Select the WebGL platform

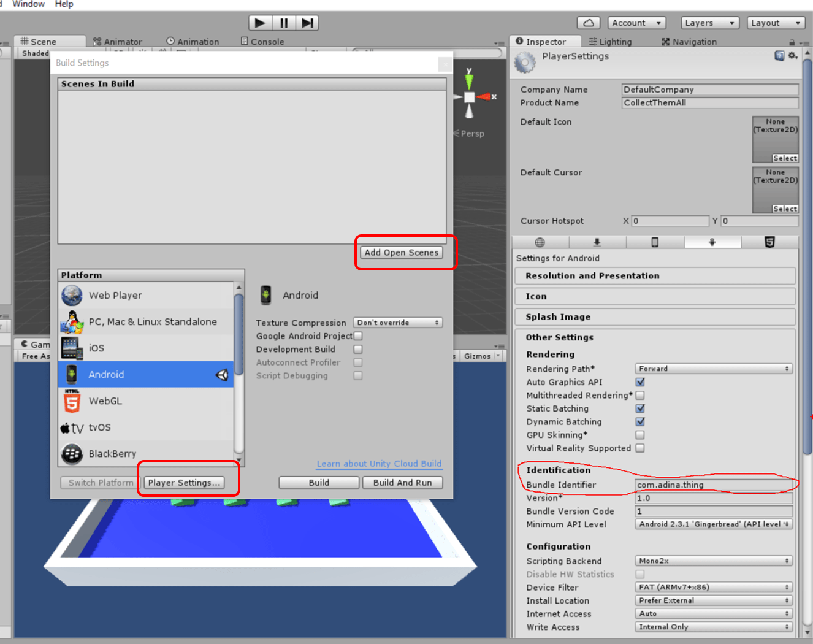[146, 401]
